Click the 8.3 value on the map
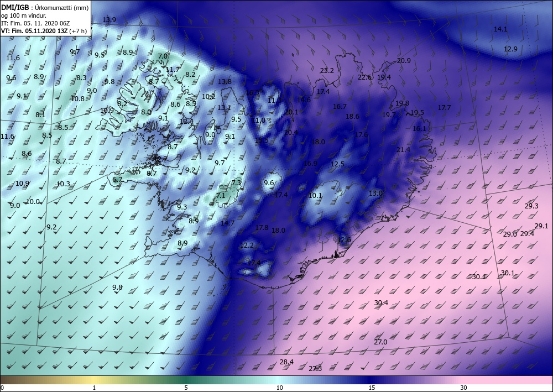The image size is (553, 392). 81,77
